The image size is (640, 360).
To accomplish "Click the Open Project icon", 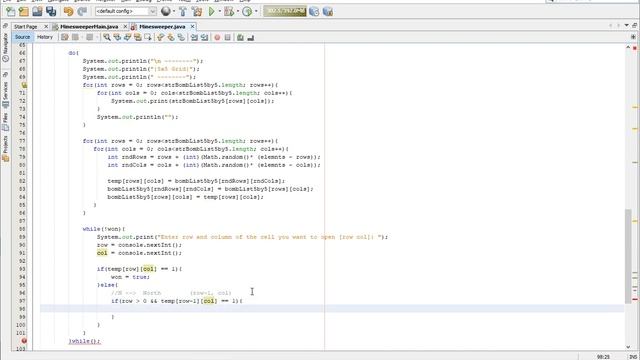I will [38, 11].
